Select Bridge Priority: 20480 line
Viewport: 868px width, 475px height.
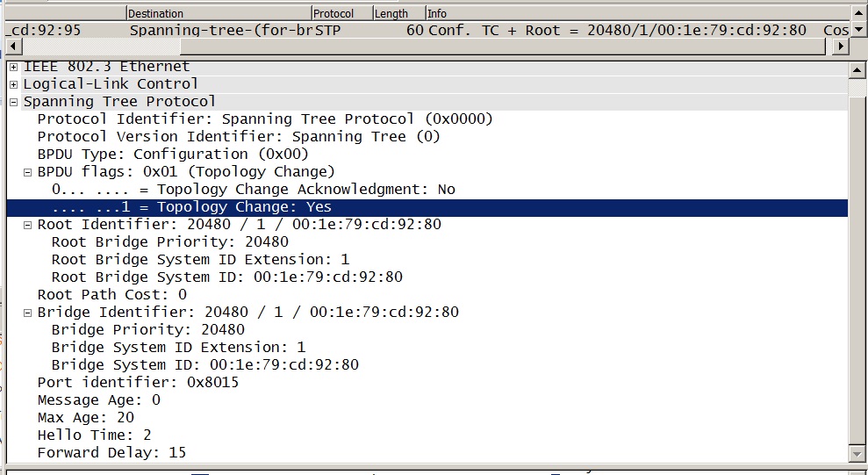click(x=147, y=330)
